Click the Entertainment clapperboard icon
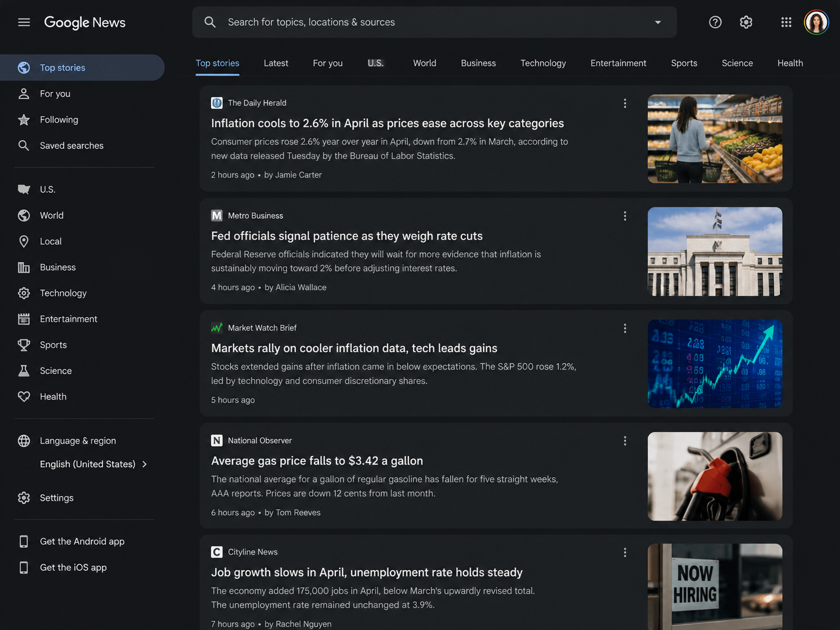840x630 pixels. (x=24, y=319)
